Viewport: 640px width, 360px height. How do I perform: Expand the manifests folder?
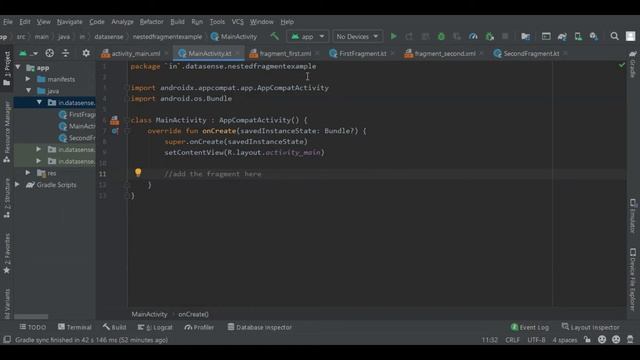coord(28,79)
